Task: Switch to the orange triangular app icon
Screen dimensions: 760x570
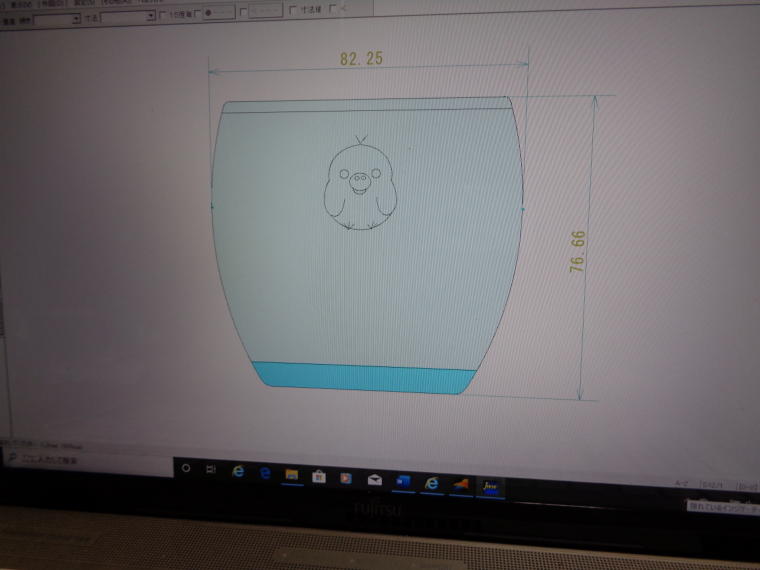Action: tap(461, 484)
